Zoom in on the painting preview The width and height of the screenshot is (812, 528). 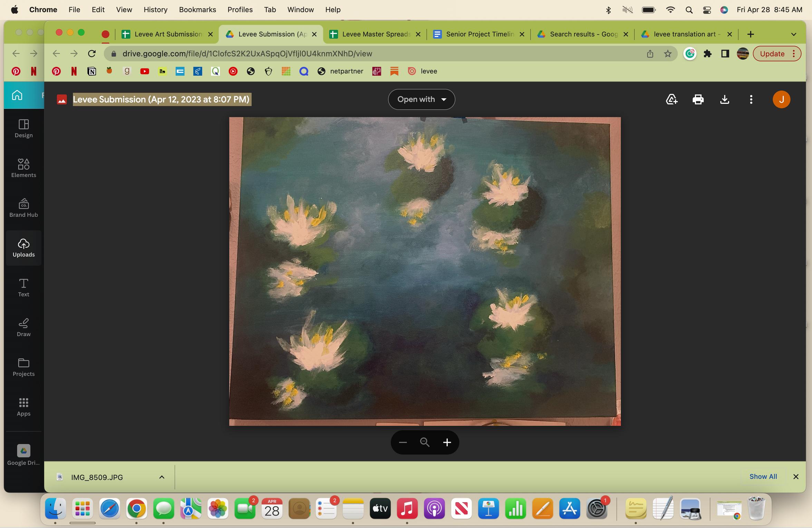447,442
